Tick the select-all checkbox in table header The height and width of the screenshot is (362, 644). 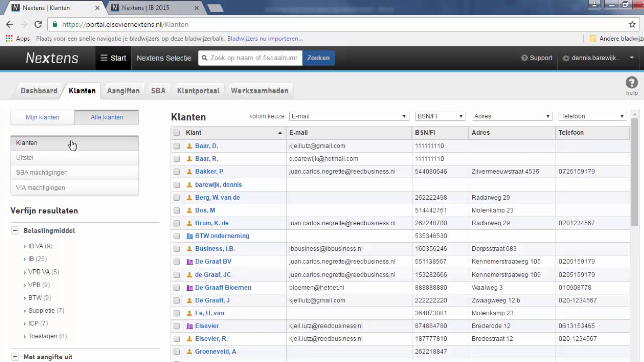(x=176, y=133)
